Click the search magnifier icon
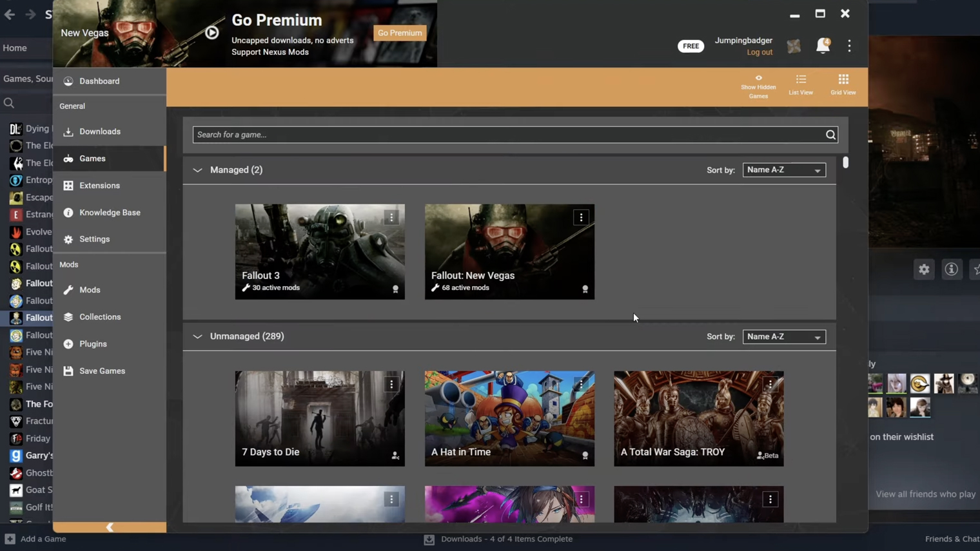Image resolution: width=980 pixels, height=551 pixels. [x=830, y=135]
